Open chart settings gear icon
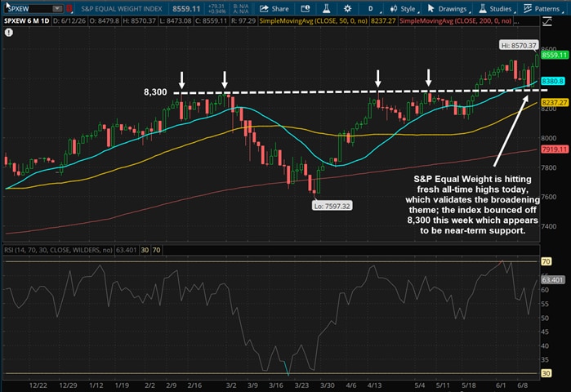Image resolution: width=571 pixels, height=392 pixels. coord(347,9)
